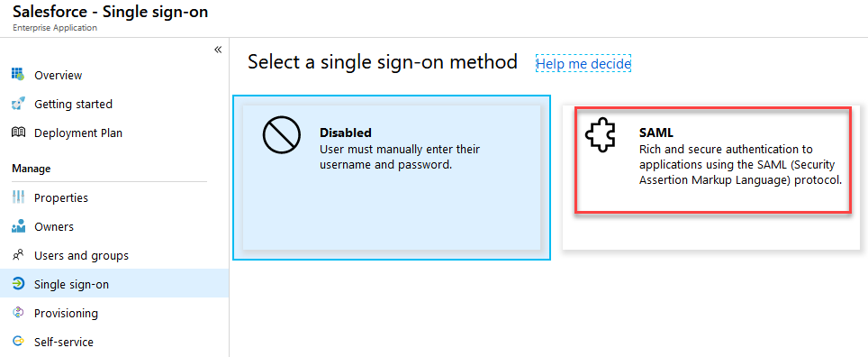Select the SAML sign-on method card
The height and width of the screenshot is (357, 868).
[x=711, y=178]
